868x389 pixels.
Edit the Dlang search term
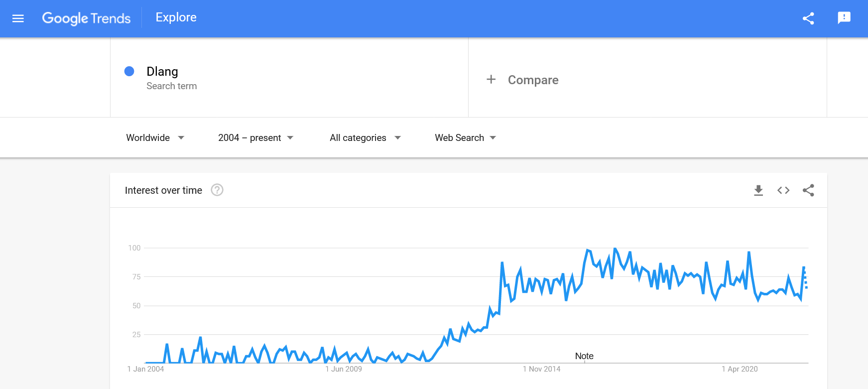(x=162, y=72)
